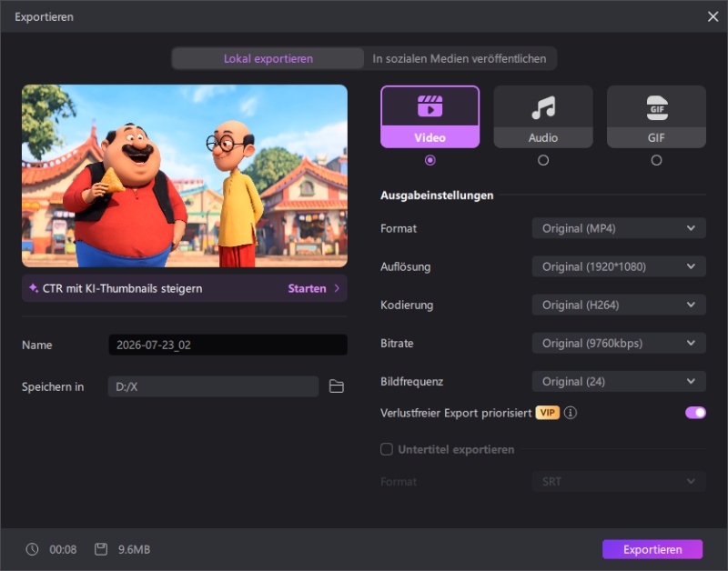Open the Kodierung dropdown

pyautogui.click(x=619, y=305)
